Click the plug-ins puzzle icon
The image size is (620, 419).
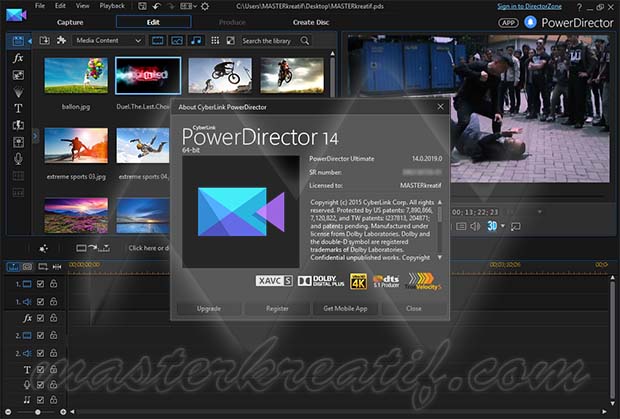(x=61, y=40)
